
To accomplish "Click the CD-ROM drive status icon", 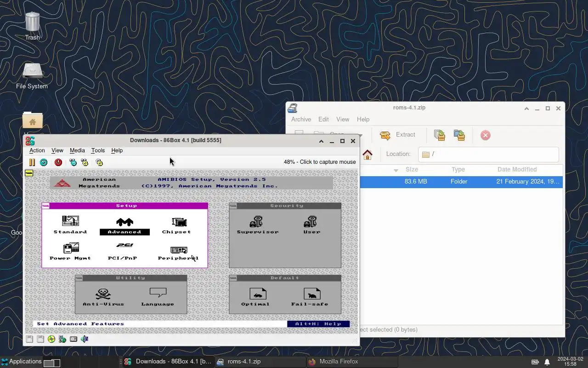I will [x=51, y=339].
